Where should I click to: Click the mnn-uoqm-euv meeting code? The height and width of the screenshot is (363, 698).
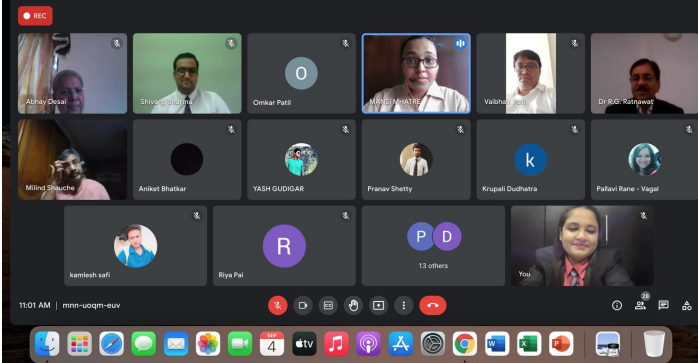[x=91, y=306]
